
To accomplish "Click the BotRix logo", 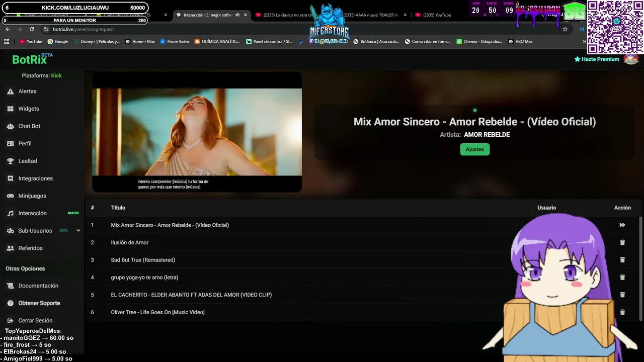I will point(32,59).
